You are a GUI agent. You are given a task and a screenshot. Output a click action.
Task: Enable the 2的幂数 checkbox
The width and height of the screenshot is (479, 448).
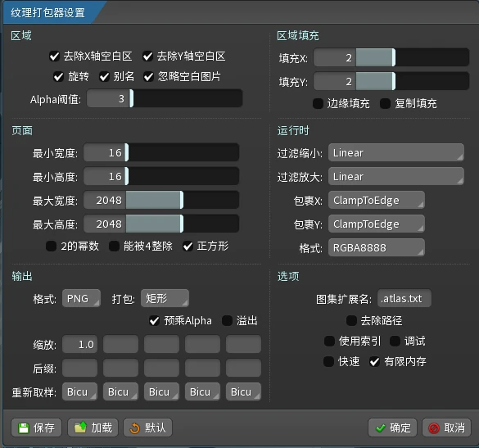51,246
